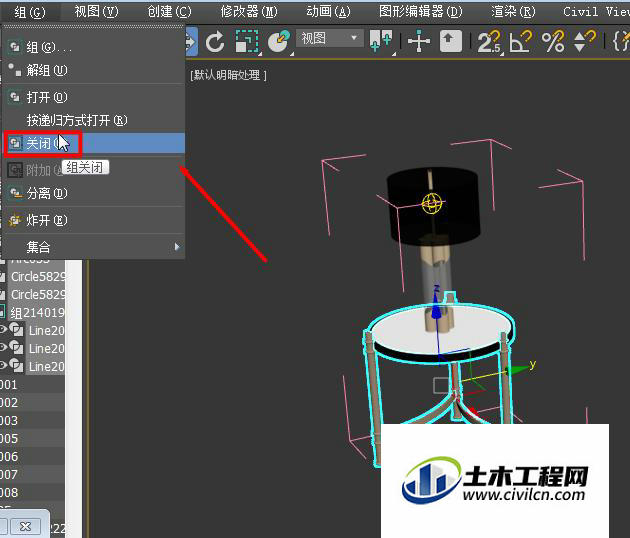Viewport: 630px width, 538px height.
Task: Open the 图形编辑器(D) menu
Action: pyautogui.click(x=421, y=12)
